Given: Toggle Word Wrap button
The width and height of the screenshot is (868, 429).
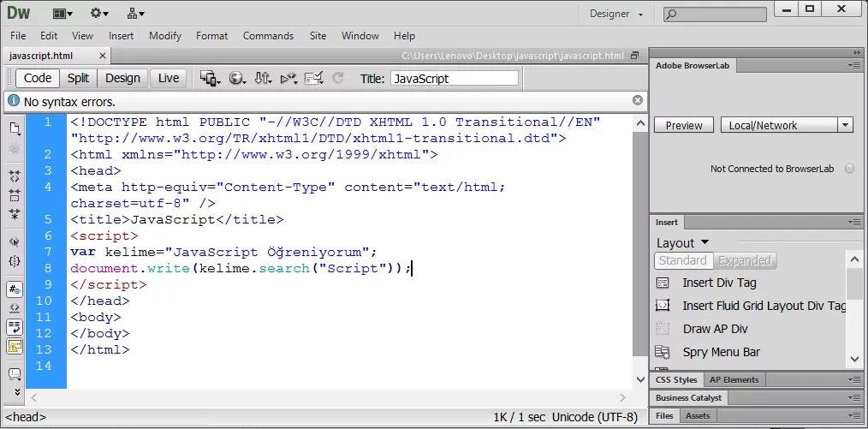Looking at the screenshot, I should [x=15, y=327].
